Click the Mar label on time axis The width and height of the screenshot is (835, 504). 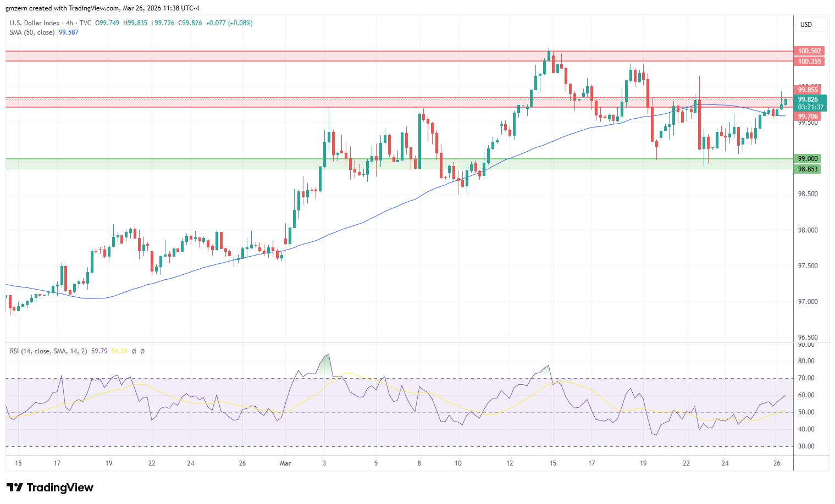(x=285, y=463)
